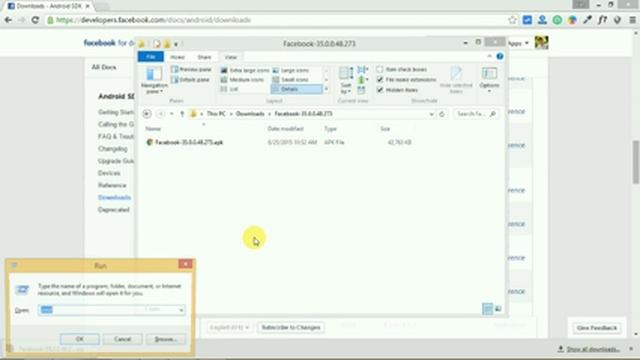The image size is (640, 360).
Task: Open the Chrome hamburger menu
Action: [632, 20]
